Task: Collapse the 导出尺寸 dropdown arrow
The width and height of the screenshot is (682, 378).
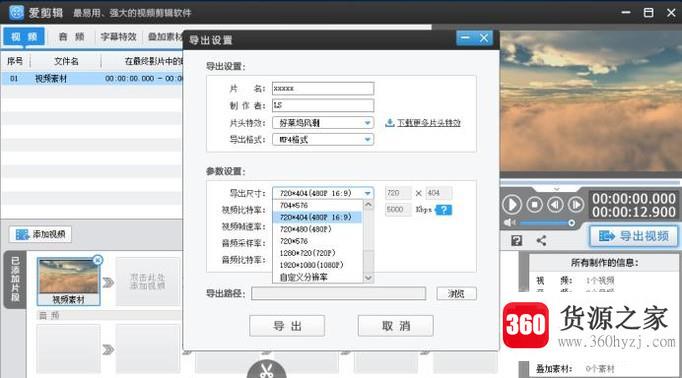Action: (368, 193)
